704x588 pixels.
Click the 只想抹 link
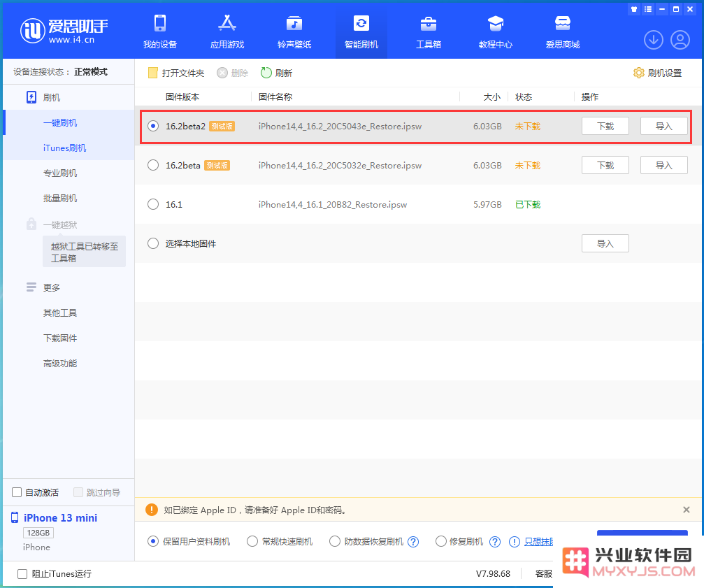(x=539, y=542)
